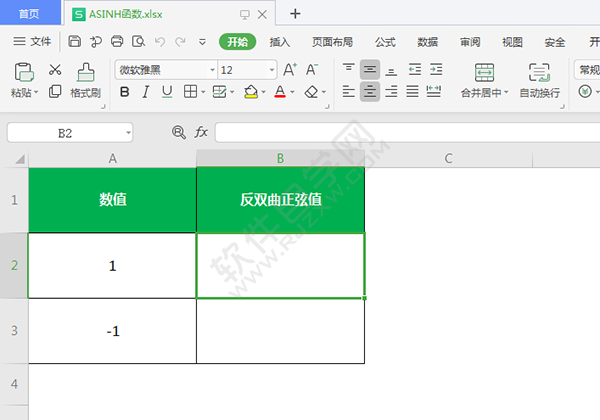600x420 pixels.
Task: Expand the Name Box dropdown
Action: pos(128,133)
